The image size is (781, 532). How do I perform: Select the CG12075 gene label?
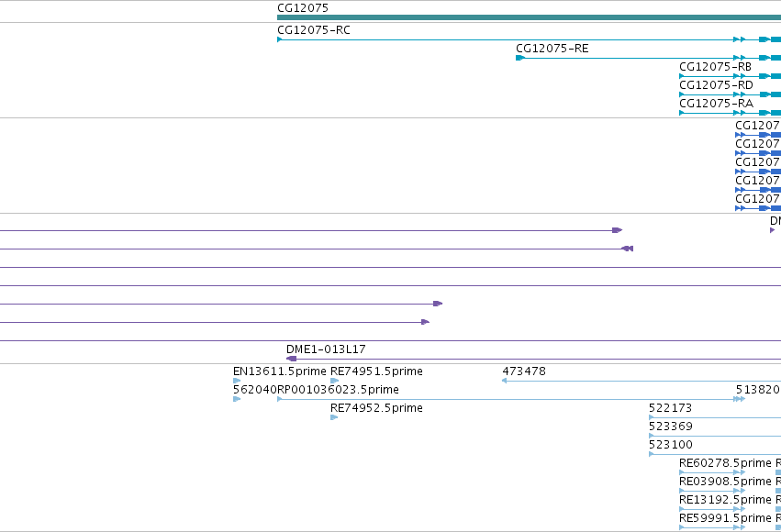(303, 8)
